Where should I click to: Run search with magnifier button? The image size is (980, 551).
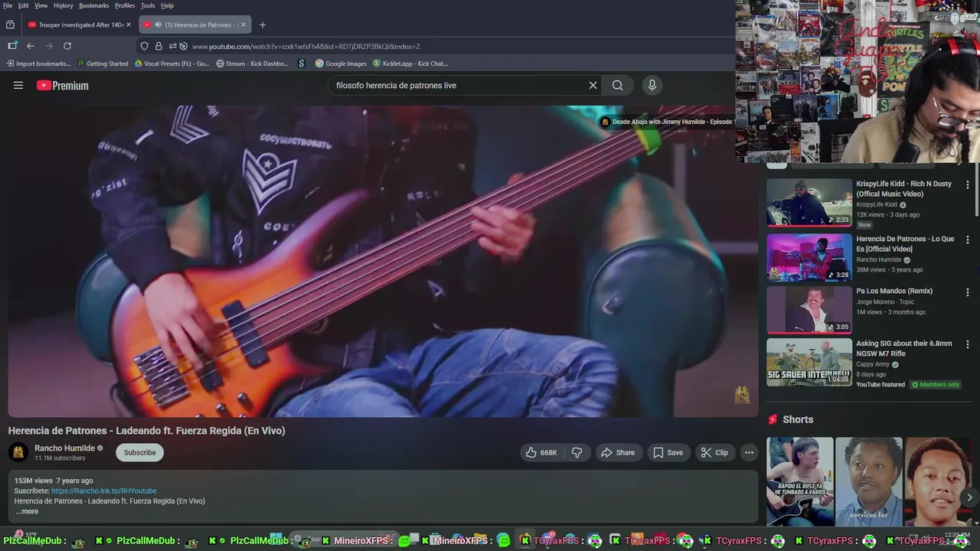click(x=617, y=86)
